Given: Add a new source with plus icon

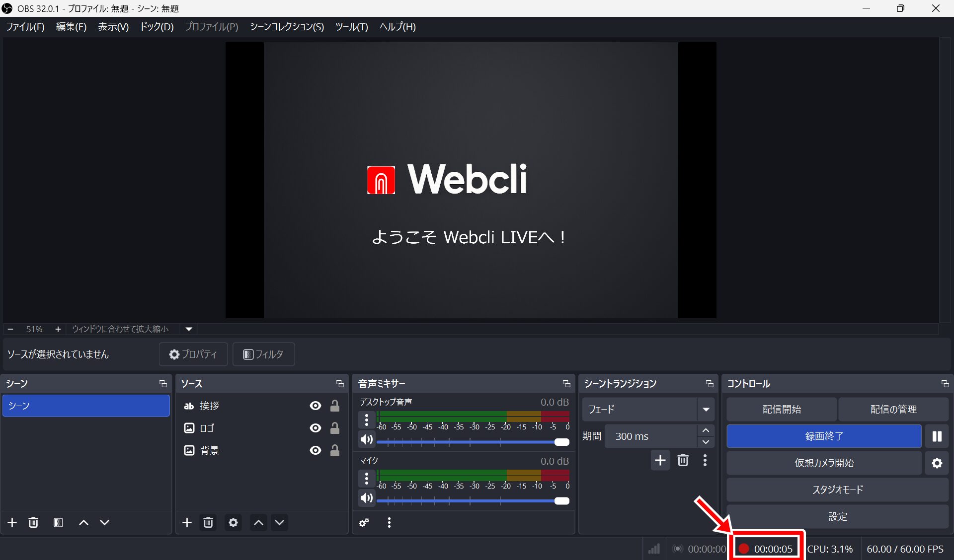Looking at the screenshot, I should [187, 522].
